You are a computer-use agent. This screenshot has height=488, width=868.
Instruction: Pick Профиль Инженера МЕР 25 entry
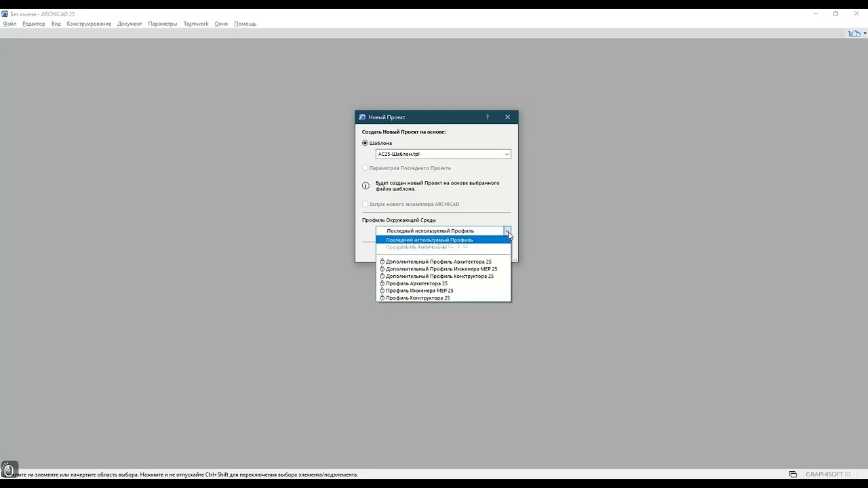pyautogui.click(x=443, y=291)
